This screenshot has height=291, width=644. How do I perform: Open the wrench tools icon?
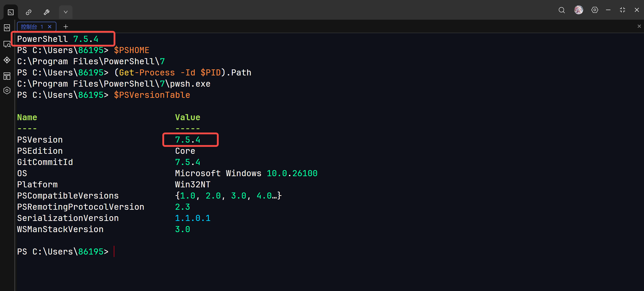(x=47, y=12)
